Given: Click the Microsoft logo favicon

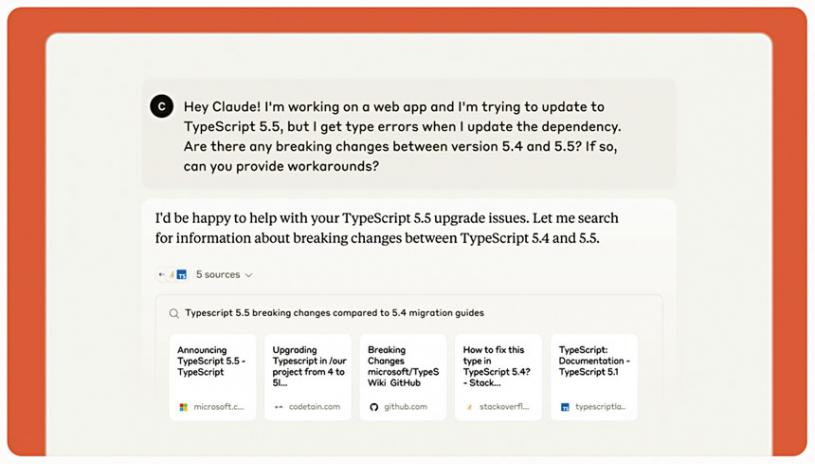Looking at the screenshot, I should click(x=183, y=407).
